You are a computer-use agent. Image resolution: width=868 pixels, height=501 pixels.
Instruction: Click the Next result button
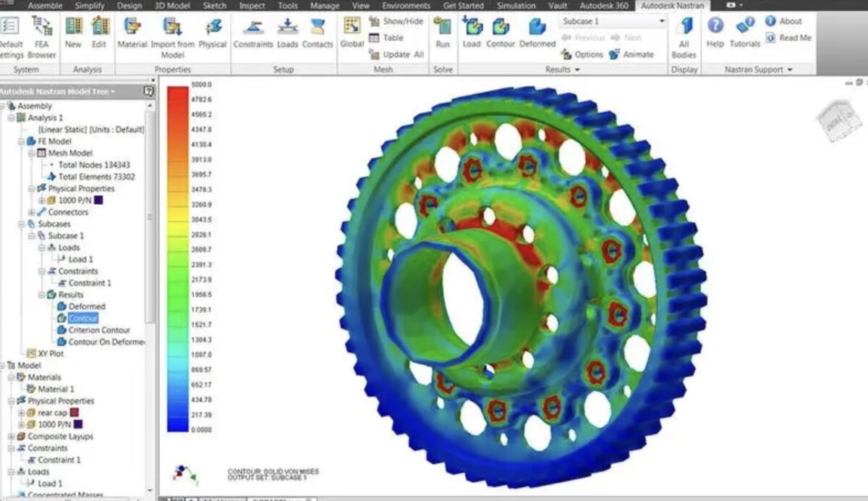pos(626,38)
